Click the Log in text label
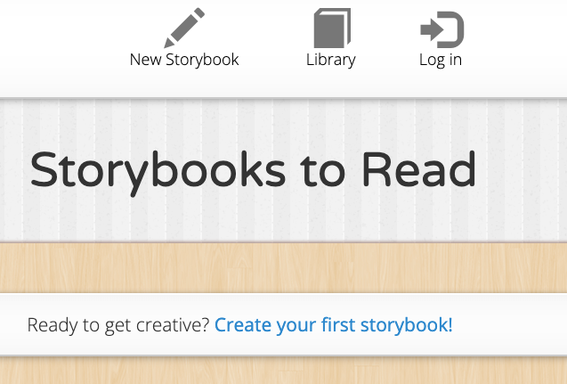567x384 pixels. [x=440, y=60]
